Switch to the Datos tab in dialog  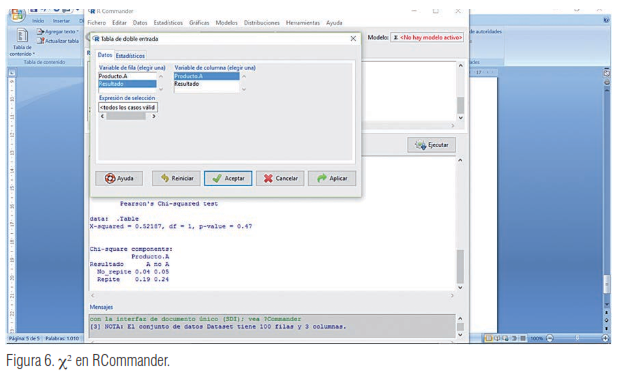point(105,55)
